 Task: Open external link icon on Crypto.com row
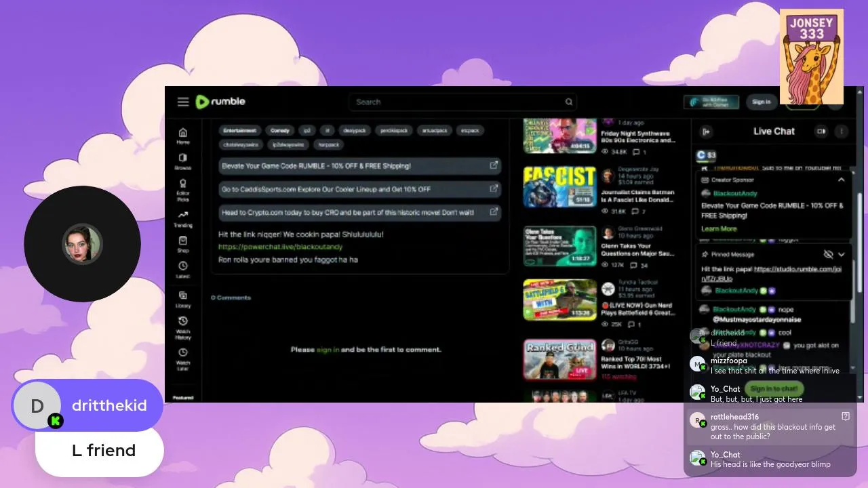coord(494,211)
